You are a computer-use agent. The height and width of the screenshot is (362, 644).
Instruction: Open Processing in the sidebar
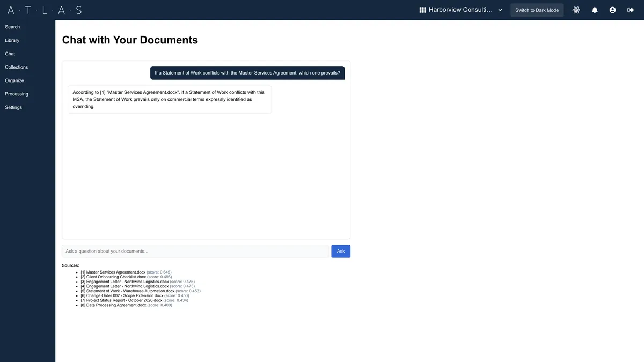[x=17, y=94]
